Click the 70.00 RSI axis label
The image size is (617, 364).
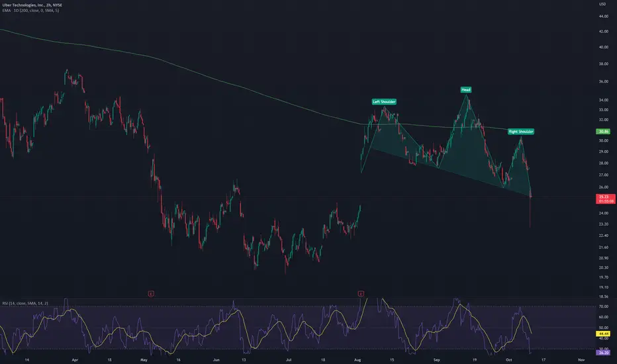coord(603,306)
